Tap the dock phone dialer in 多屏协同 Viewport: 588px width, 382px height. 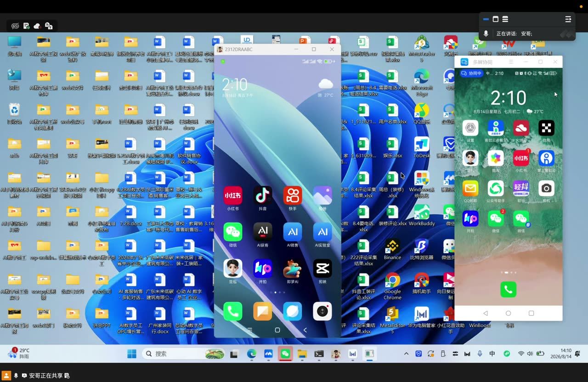pyautogui.click(x=508, y=290)
